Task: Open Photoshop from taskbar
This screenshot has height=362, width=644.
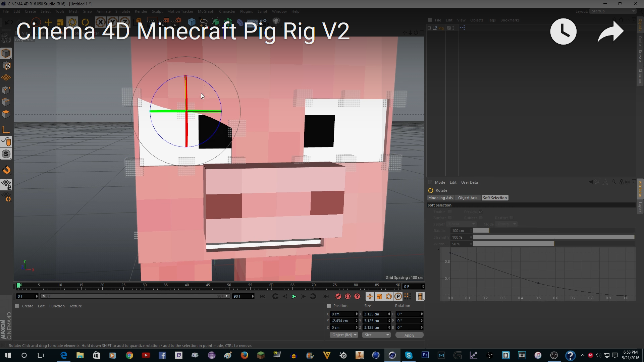Action: (425, 355)
